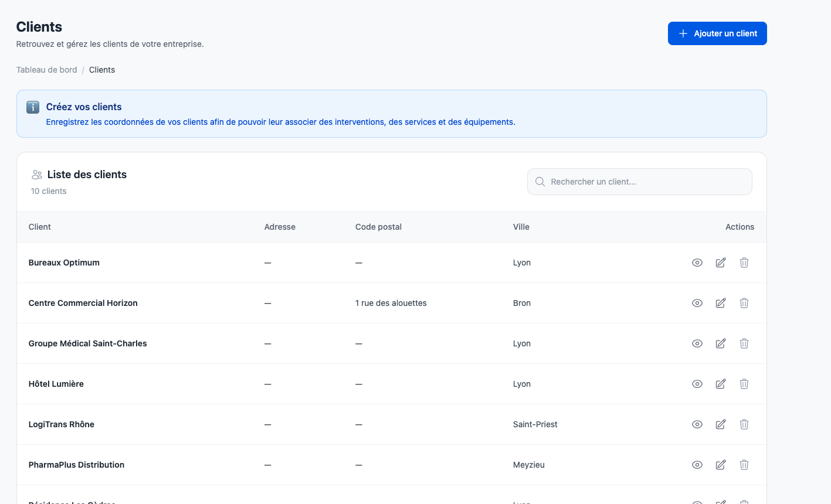The image size is (831, 504).
Task: Click the '1 rue des alouettes' cell
Action: (x=391, y=303)
